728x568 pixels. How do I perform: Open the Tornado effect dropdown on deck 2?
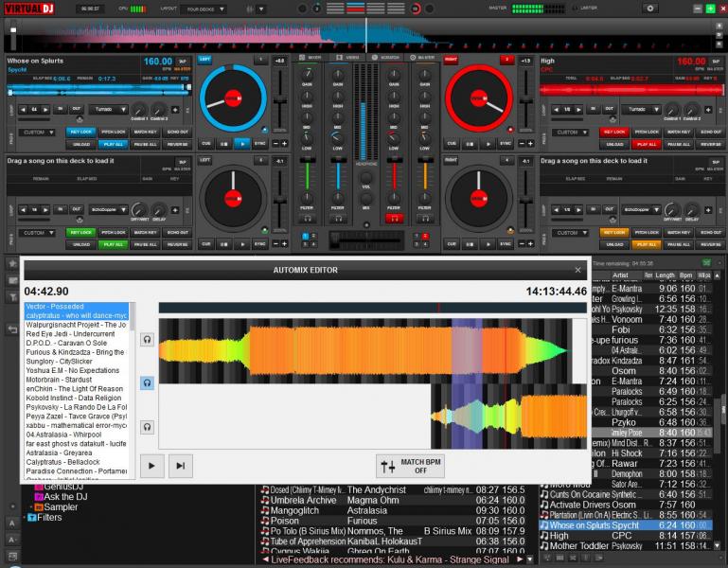(641, 110)
